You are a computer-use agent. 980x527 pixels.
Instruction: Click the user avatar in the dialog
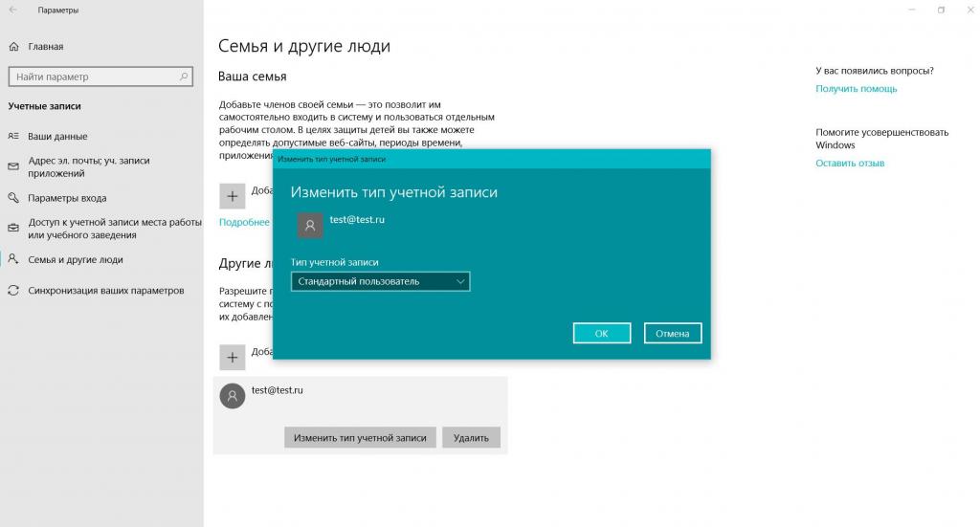click(x=310, y=226)
